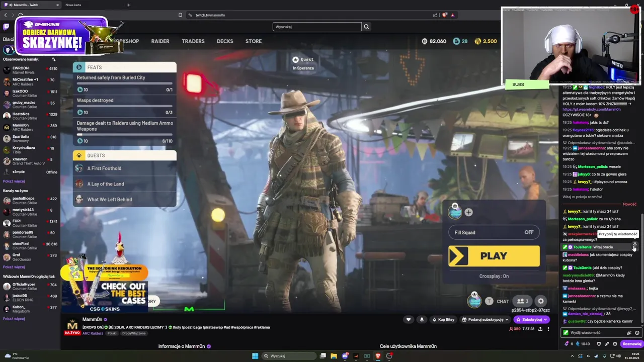Click the PLAY button
Screen dimensions: 644x362
(494, 256)
